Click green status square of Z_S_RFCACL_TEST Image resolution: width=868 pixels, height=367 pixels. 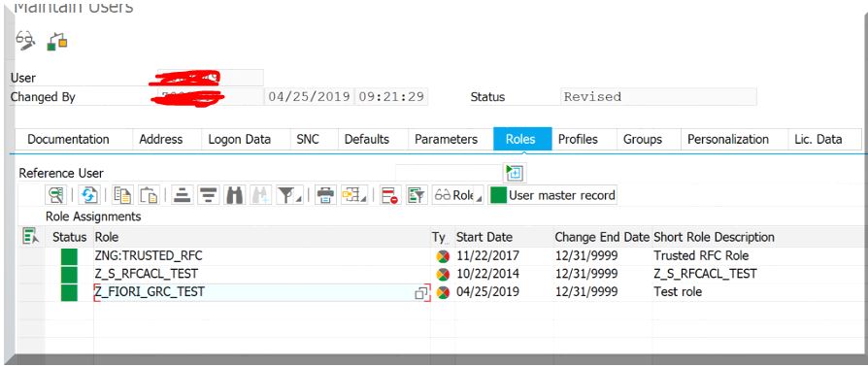[69, 275]
